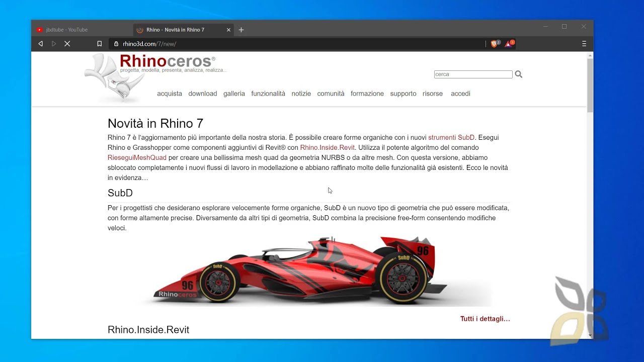The image size is (644, 362).
Task: Open the browser hamburger menu
Action: pos(584,44)
